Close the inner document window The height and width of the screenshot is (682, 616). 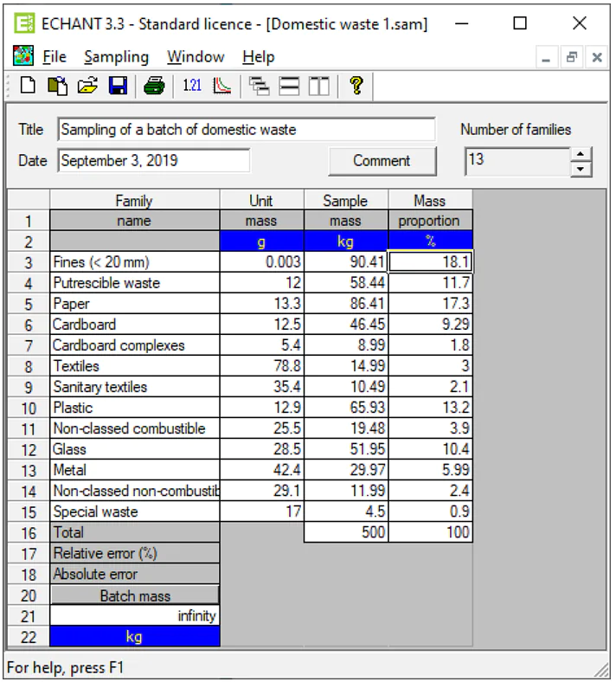[x=597, y=57]
